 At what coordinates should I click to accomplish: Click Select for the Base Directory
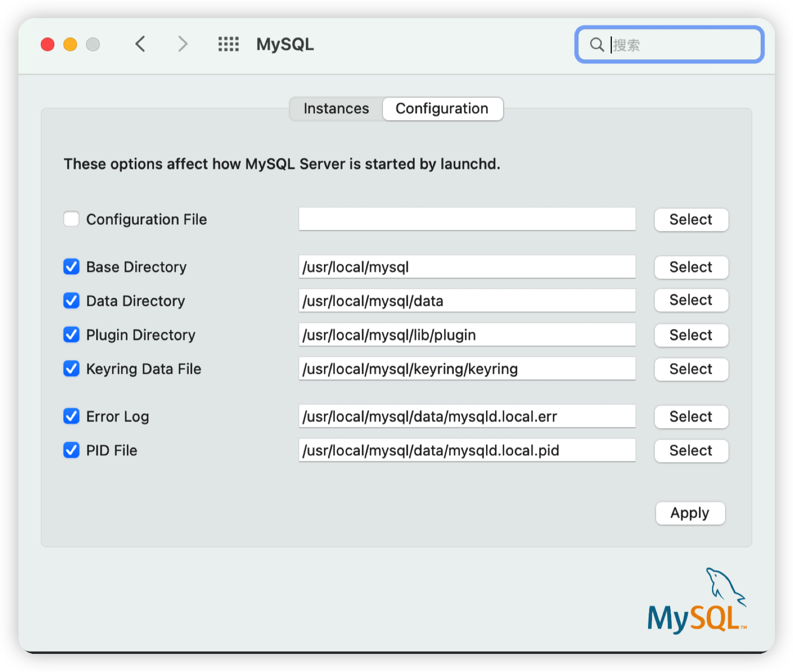(691, 267)
